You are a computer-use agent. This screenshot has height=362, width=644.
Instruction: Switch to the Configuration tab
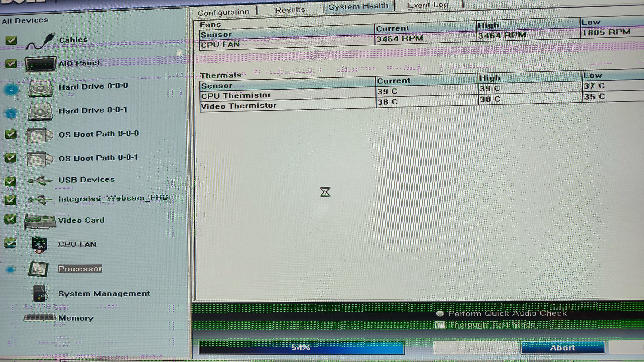pos(223,12)
